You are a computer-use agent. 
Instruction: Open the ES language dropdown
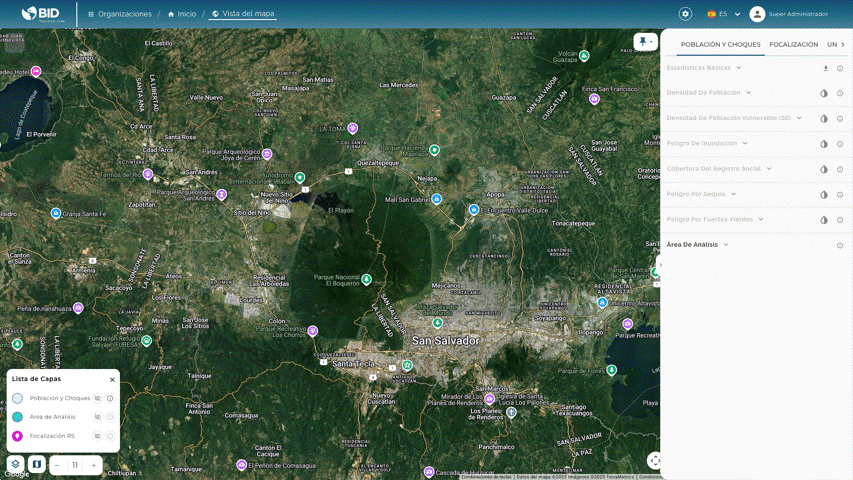[724, 14]
